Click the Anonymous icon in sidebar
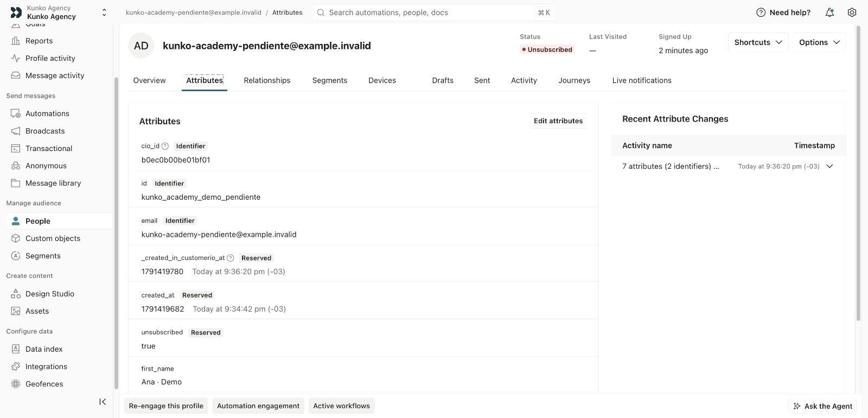Image resolution: width=868 pixels, height=418 pixels. tap(16, 166)
